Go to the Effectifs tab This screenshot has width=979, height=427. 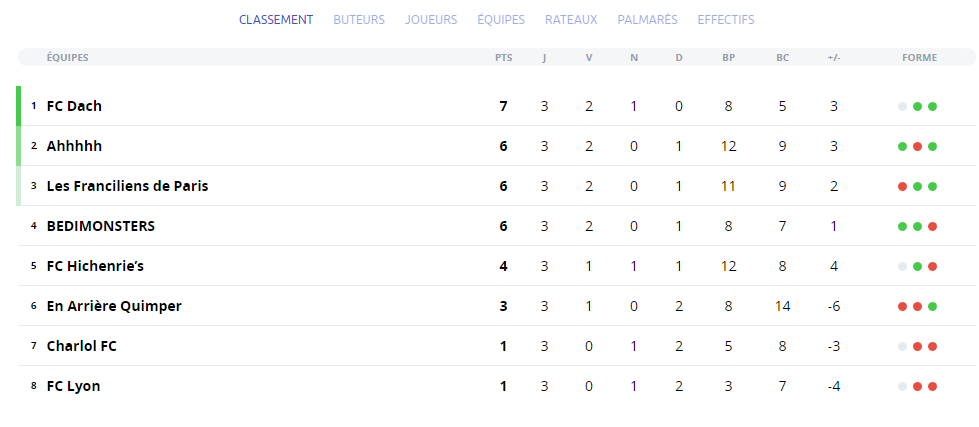[x=726, y=20]
